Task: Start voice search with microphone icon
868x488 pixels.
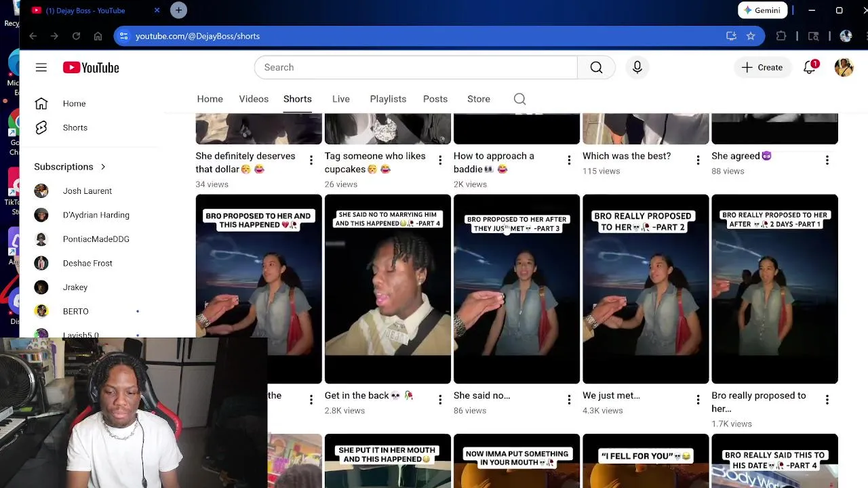Action: 637,67
